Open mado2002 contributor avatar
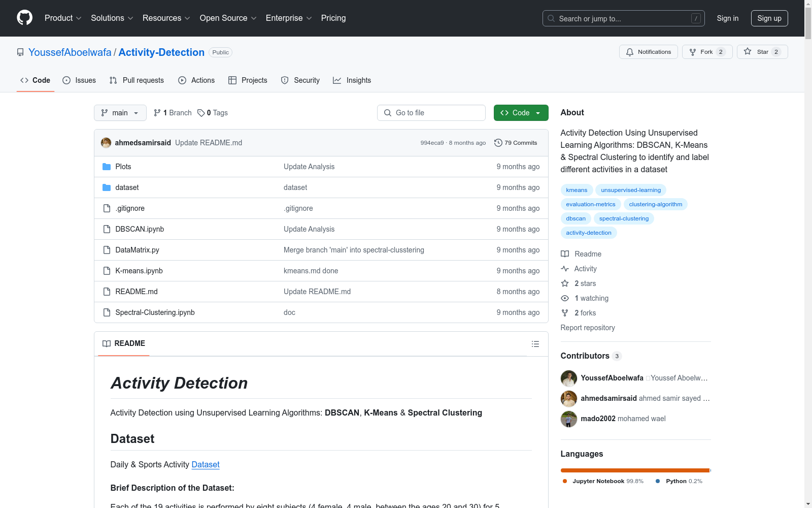 click(x=569, y=419)
